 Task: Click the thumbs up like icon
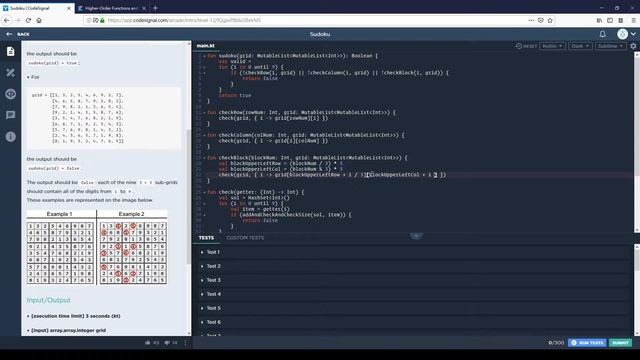coord(148,343)
